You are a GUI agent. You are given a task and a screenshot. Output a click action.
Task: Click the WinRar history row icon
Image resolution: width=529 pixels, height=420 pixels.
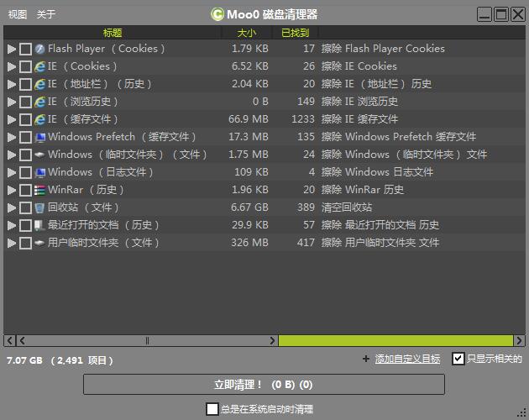[39, 190]
